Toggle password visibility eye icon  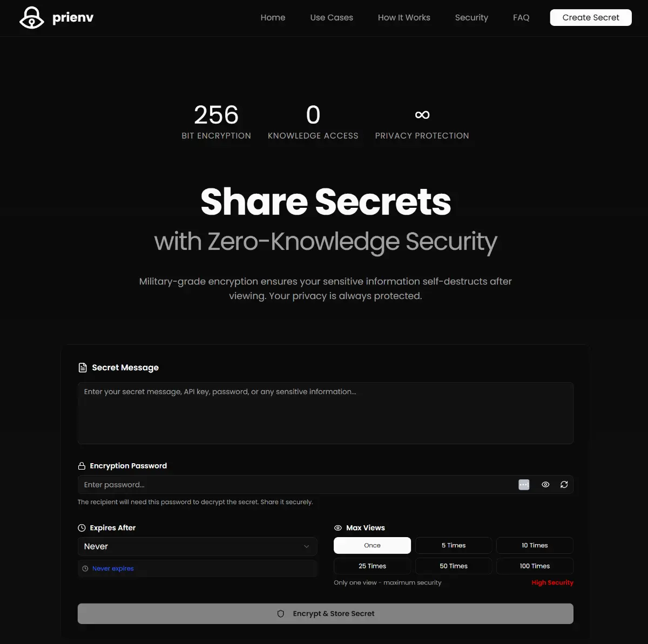pos(545,485)
